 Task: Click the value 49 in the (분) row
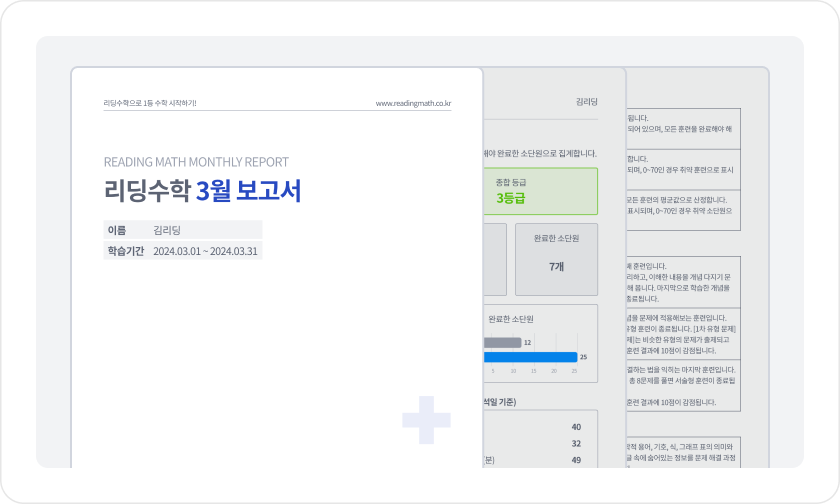[x=576, y=460]
